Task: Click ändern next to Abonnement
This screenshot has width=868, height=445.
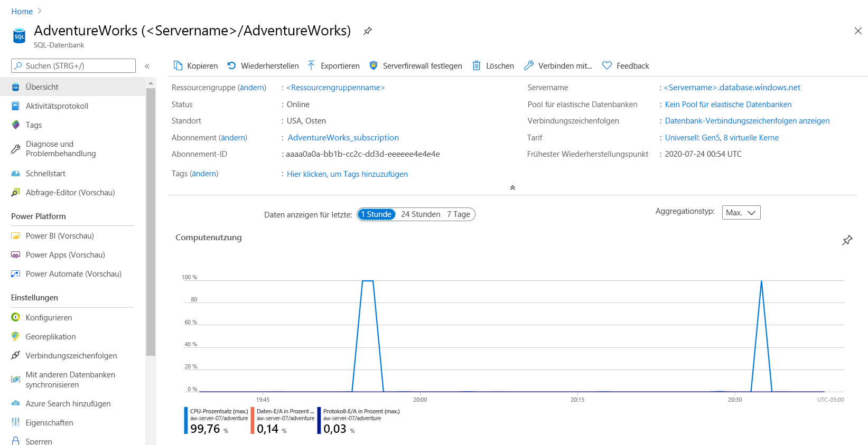Action: (x=233, y=138)
